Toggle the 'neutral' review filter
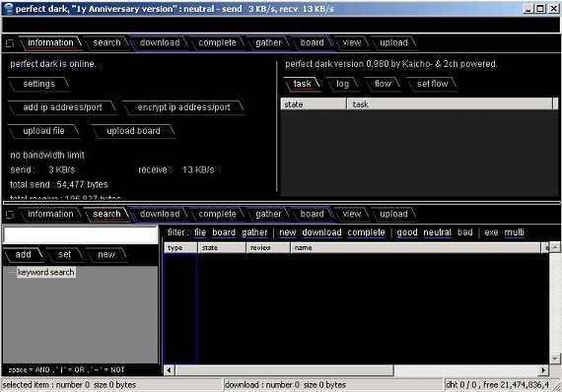 click(437, 232)
